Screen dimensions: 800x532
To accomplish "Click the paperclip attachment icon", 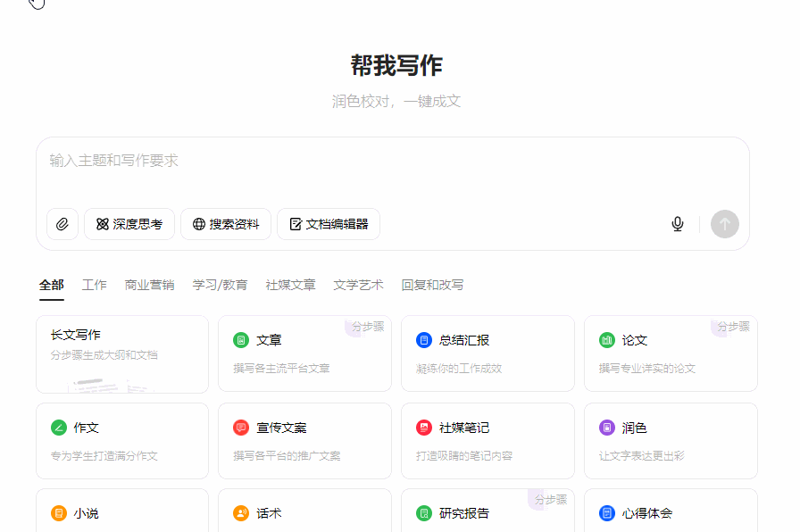I will 62,224.
